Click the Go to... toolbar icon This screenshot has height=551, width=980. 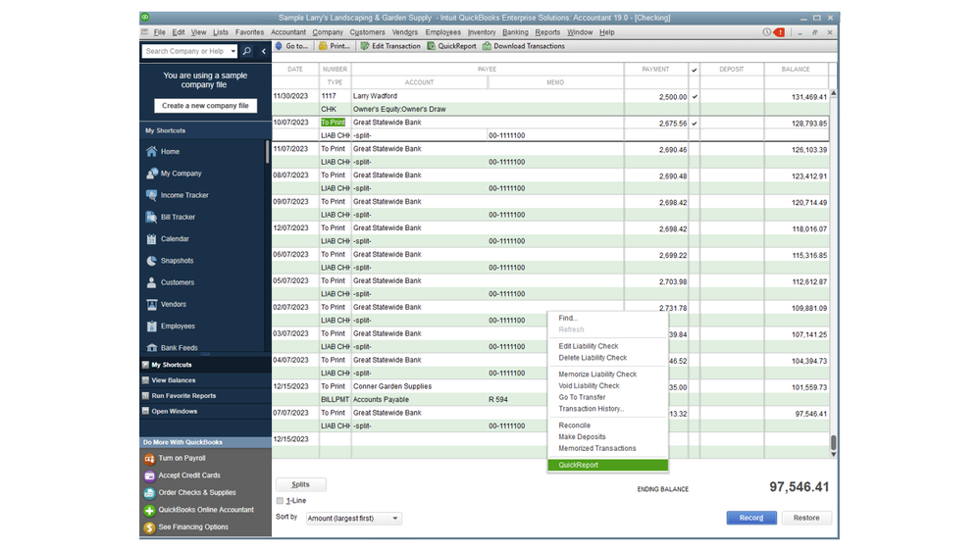[x=279, y=46]
